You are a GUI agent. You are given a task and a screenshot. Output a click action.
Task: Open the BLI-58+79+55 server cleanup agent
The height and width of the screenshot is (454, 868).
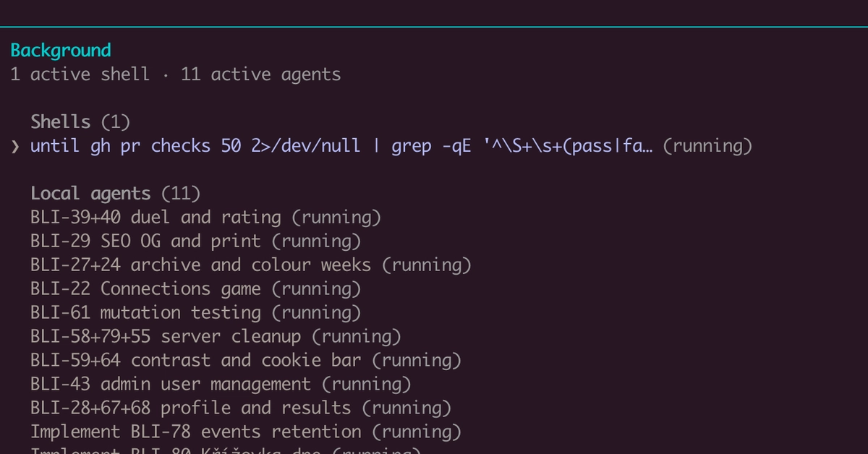point(216,336)
